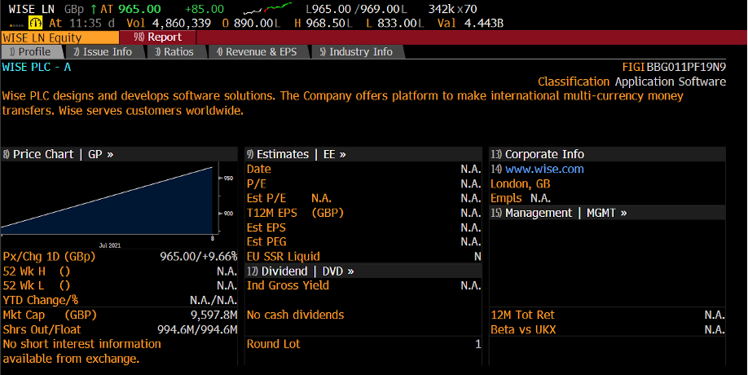Click the Round Lot row

363,344
